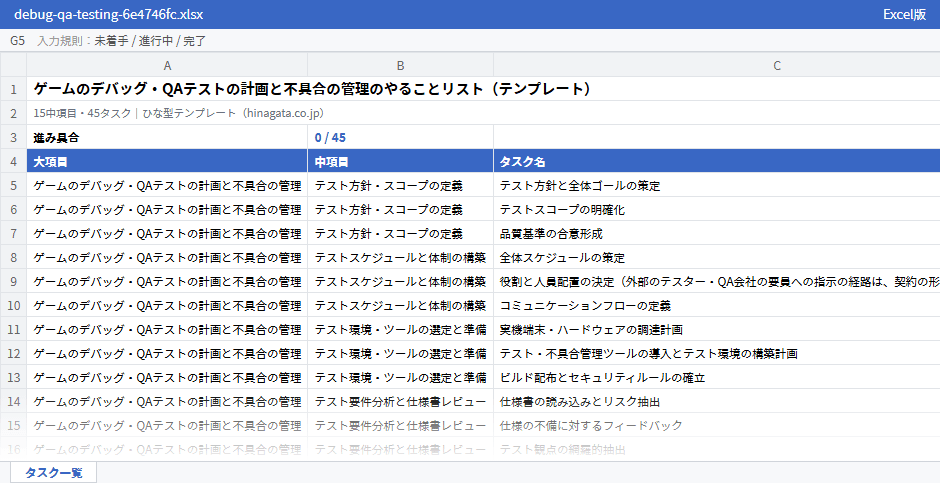Click the タスク名 header cell

tap(717, 161)
